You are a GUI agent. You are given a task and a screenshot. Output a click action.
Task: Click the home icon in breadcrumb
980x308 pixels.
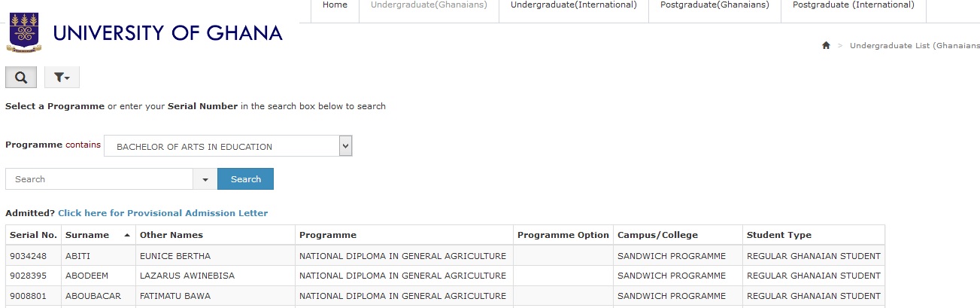click(x=826, y=46)
